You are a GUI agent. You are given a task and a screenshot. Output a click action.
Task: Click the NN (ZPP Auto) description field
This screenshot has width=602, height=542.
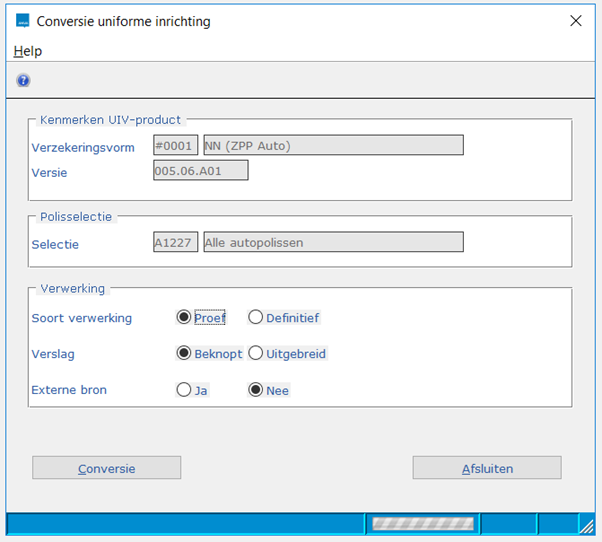tap(332, 145)
